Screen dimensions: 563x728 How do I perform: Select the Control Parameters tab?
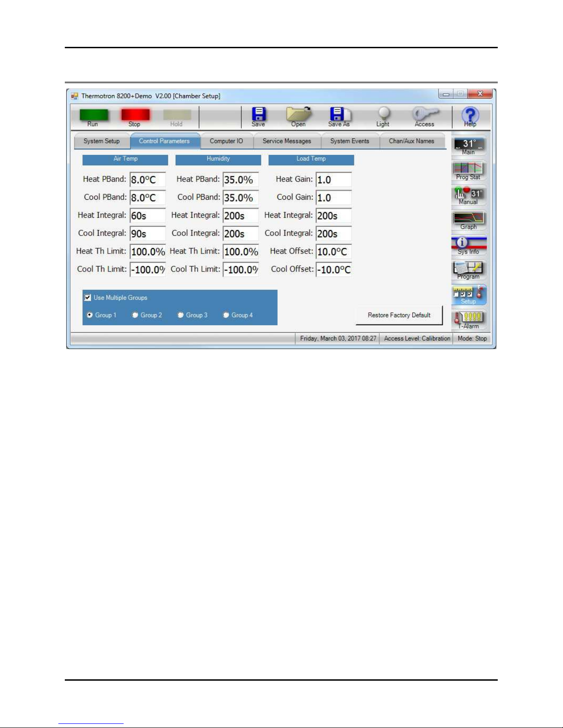pyautogui.click(x=165, y=141)
